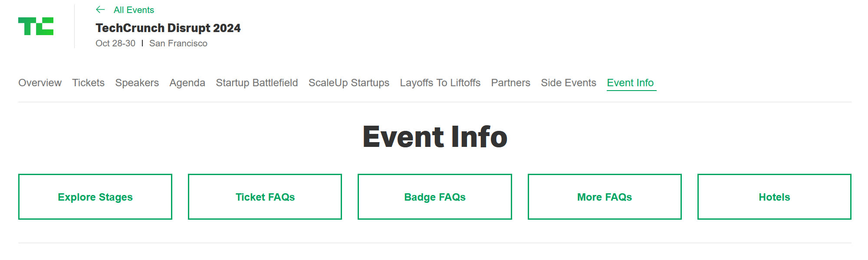
Task: Click the More FAQs button
Action: 604,196
